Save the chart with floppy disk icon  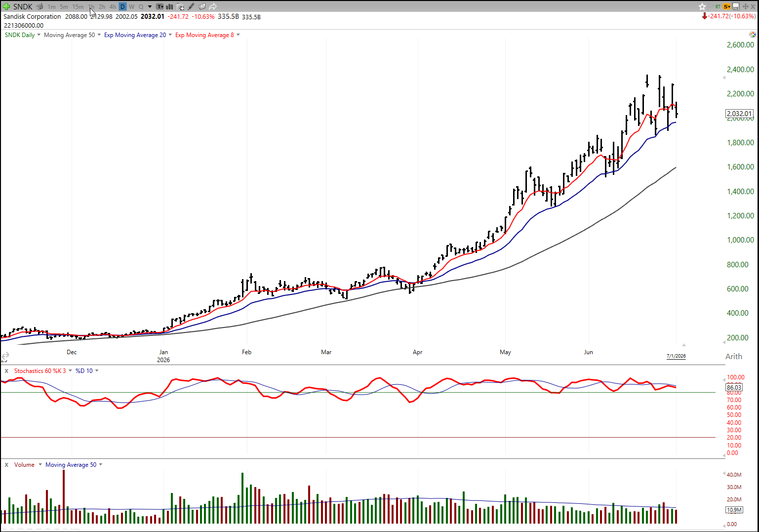736,6
